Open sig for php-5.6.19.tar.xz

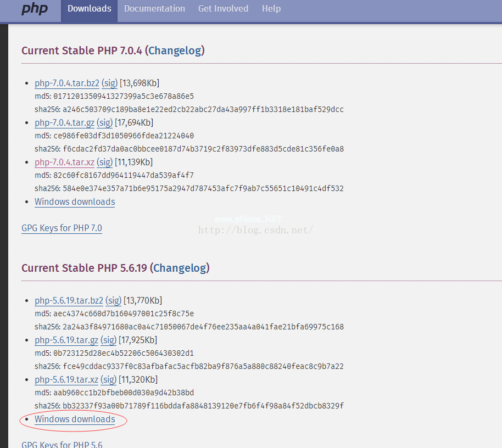109,380
